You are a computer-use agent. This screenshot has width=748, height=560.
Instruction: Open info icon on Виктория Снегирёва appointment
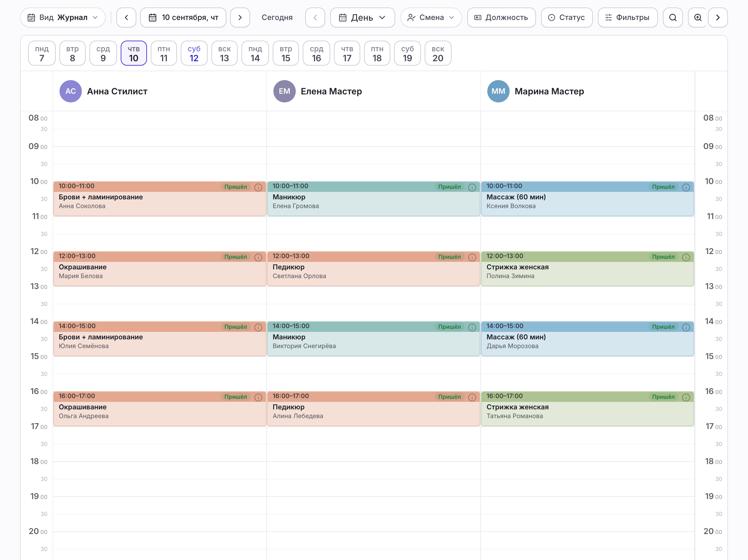[472, 327]
